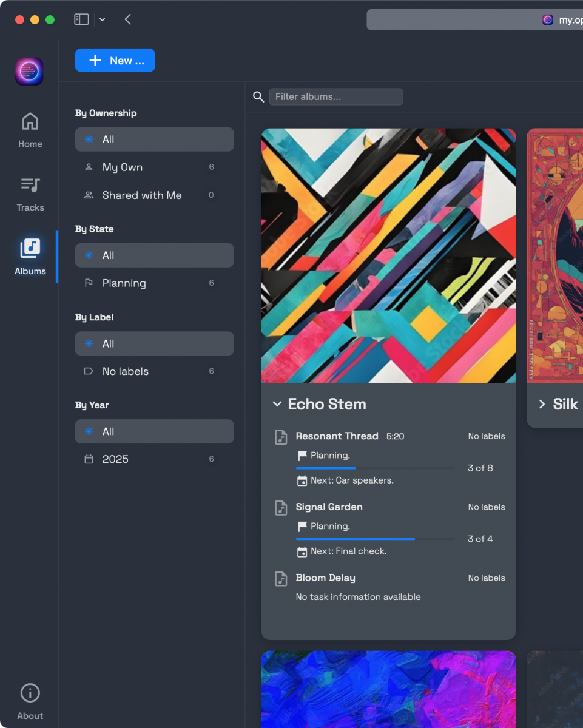Click the browser address bar
Image resolution: width=583 pixels, height=728 pixels.
pos(474,19)
